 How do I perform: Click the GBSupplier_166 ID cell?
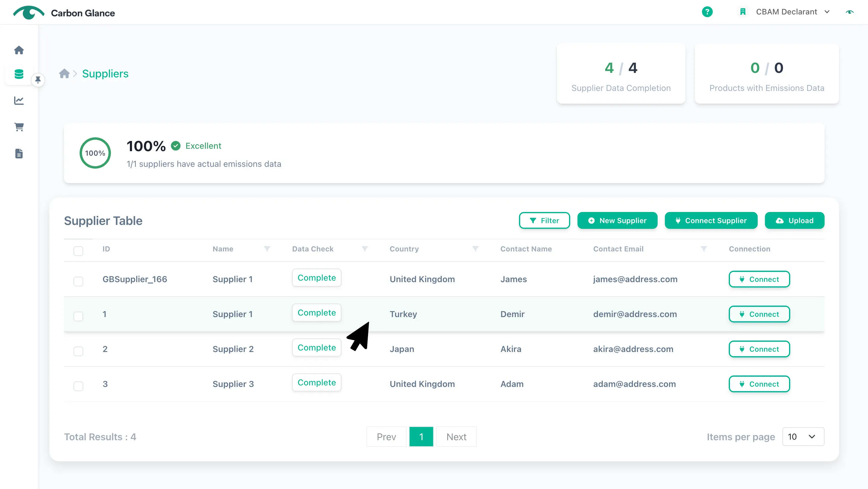(135, 279)
